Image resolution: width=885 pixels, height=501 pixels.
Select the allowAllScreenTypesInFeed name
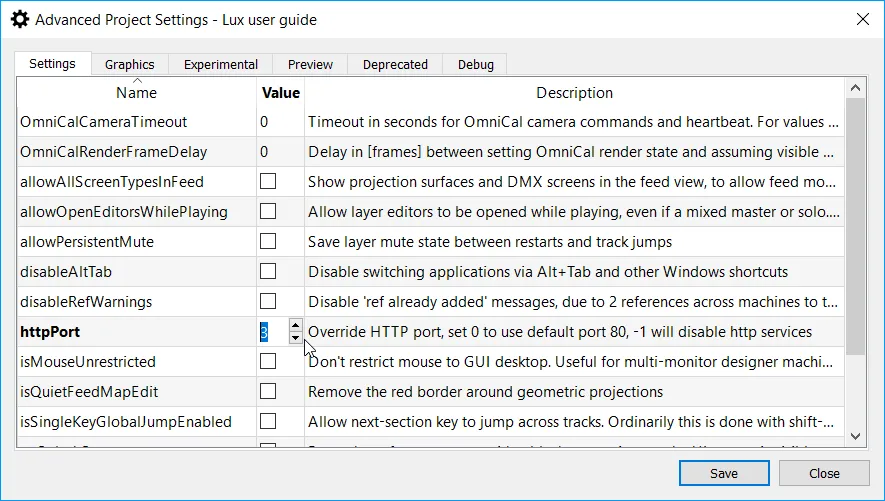[x=112, y=182]
